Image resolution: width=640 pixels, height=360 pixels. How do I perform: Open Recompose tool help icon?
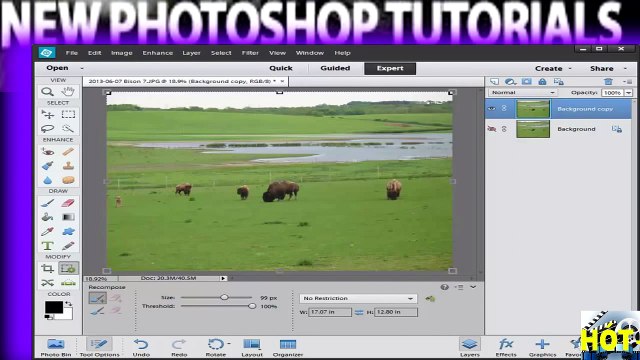pos(444,287)
